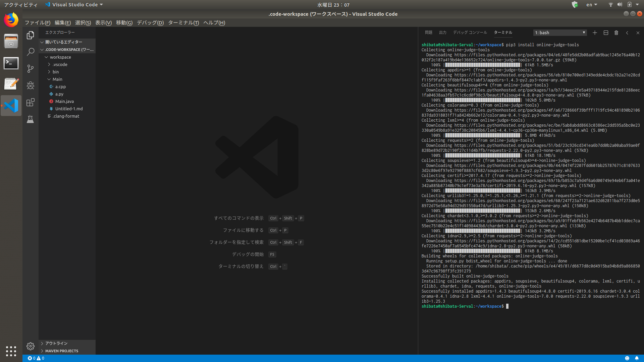Launch Firefox from the Ubuntu dock
This screenshot has width=644, height=362.
click(11, 20)
